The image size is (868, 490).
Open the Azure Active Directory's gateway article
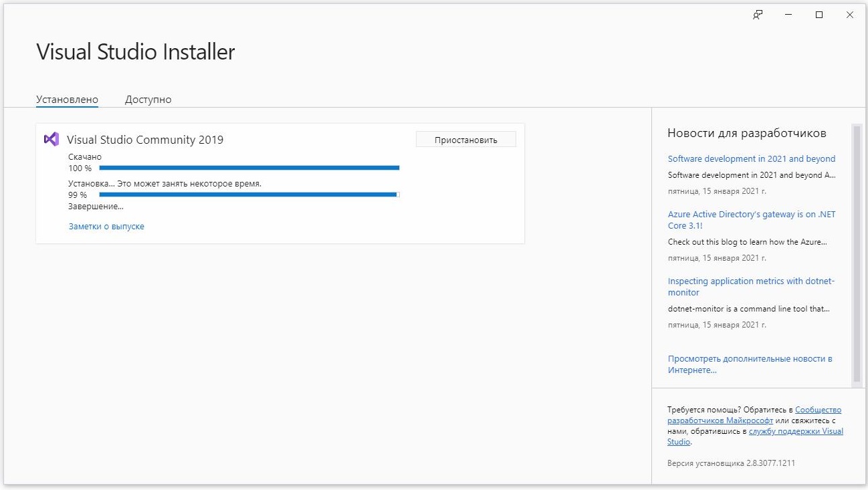pos(752,220)
